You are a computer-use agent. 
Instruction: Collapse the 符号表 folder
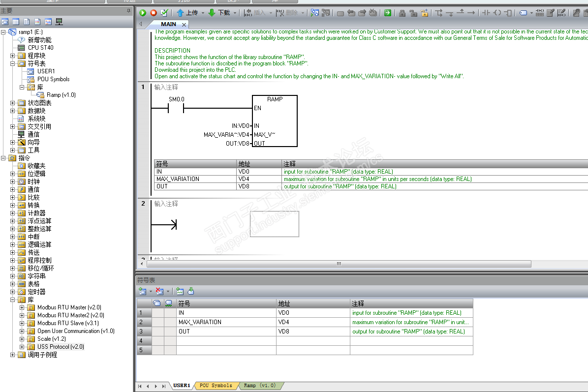pos(13,64)
